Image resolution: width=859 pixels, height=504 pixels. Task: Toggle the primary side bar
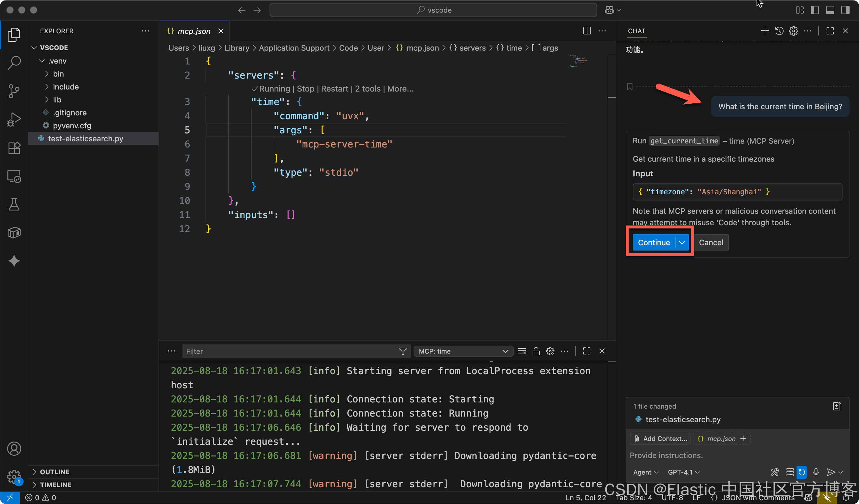(x=815, y=10)
